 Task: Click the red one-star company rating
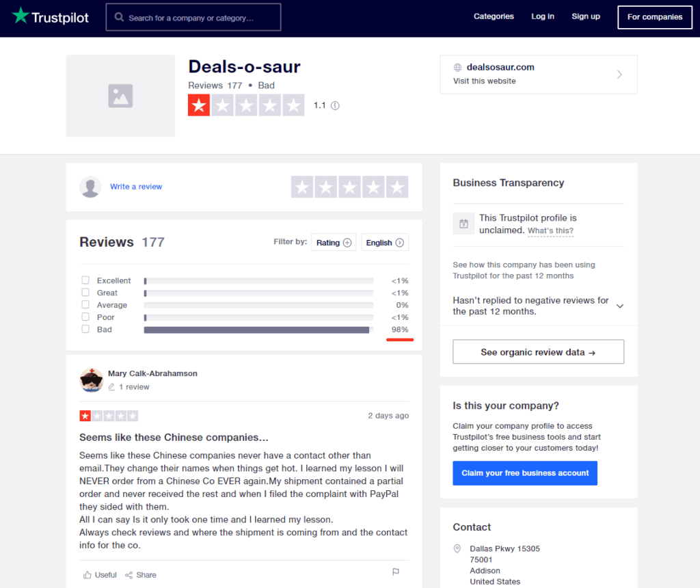click(199, 105)
